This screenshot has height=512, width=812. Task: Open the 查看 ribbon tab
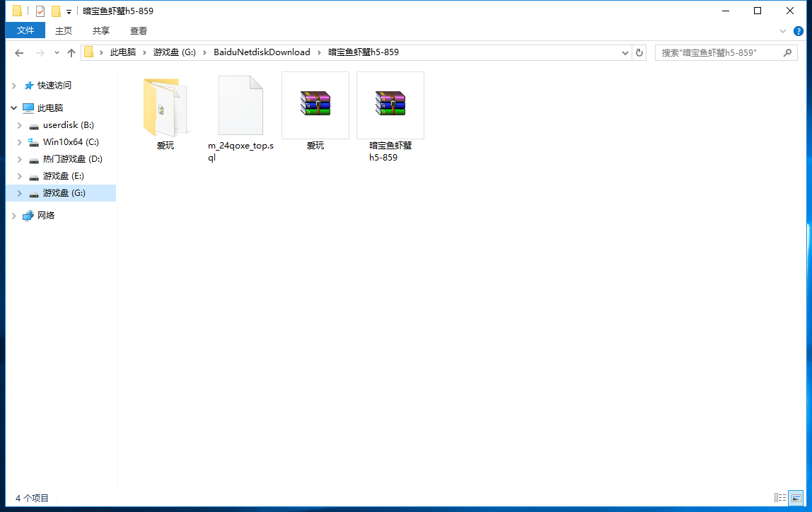139,30
